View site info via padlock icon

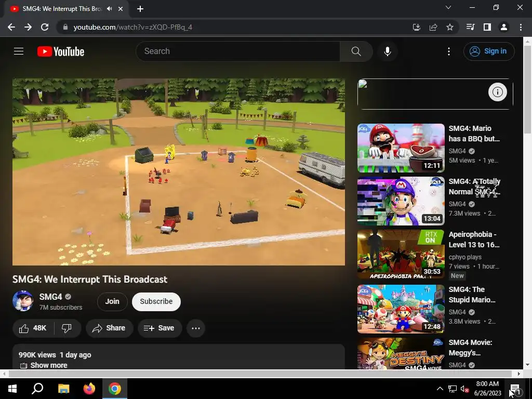tap(65, 27)
